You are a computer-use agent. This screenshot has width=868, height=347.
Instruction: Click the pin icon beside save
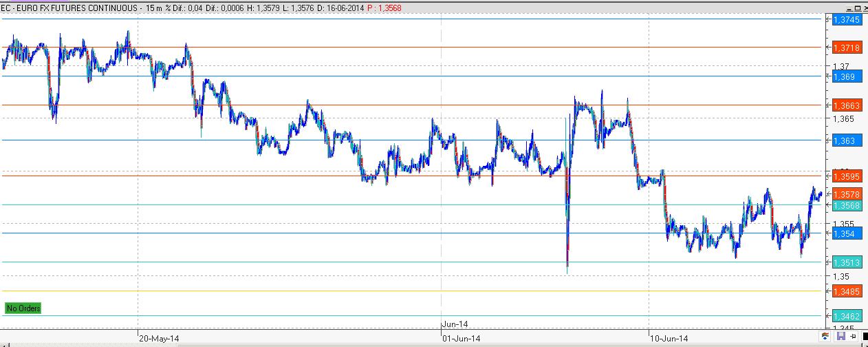(x=853, y=336)
